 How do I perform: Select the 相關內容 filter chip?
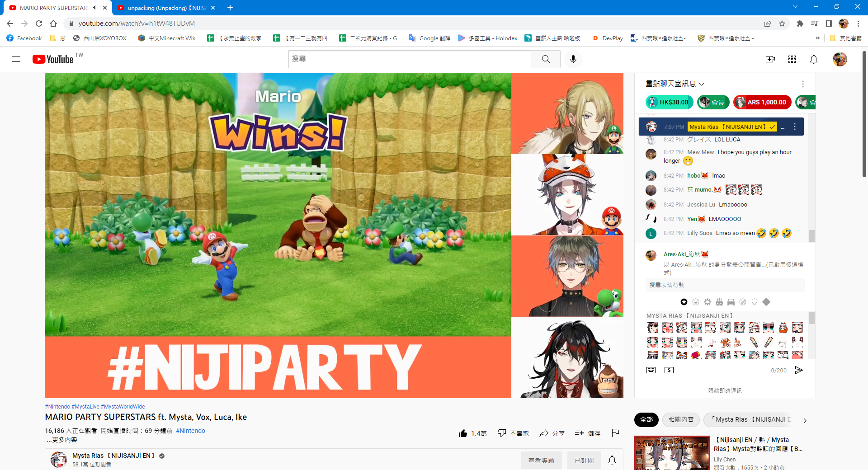coord(681,420)
